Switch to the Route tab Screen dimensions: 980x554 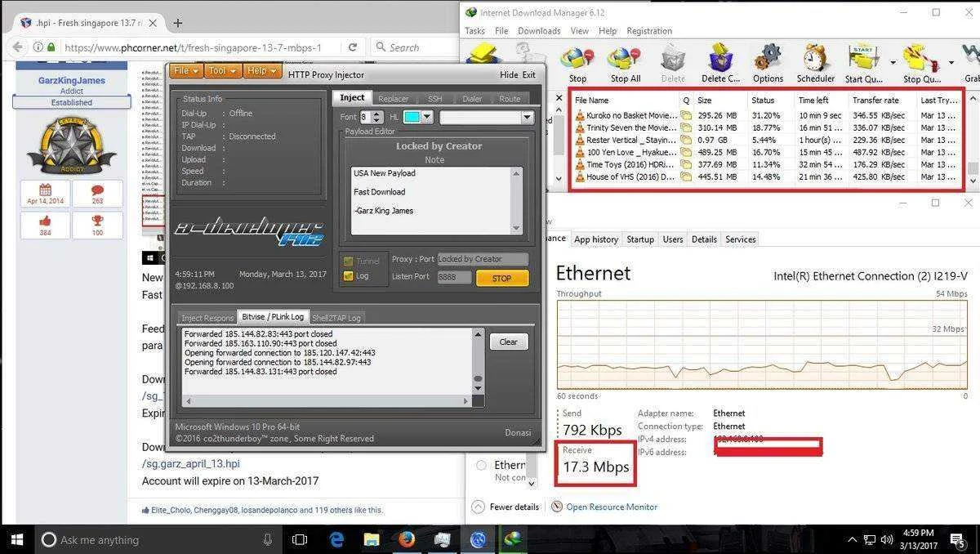(510, 98)
